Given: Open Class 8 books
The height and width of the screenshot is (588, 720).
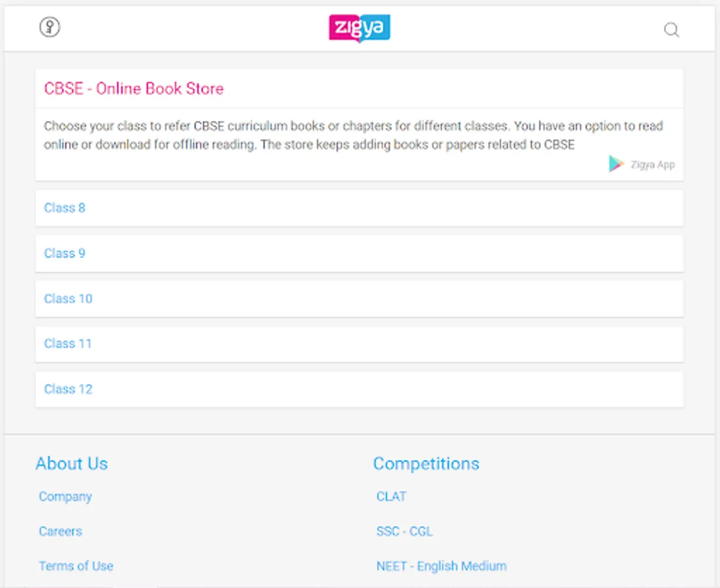Looking at the screenshot, I should coord(359,208).
